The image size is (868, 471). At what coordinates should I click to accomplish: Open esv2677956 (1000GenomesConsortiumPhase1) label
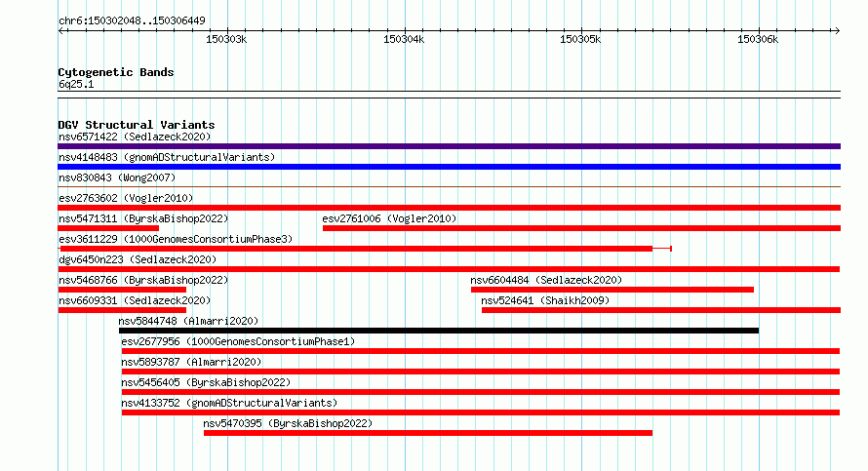click(238, 341)
